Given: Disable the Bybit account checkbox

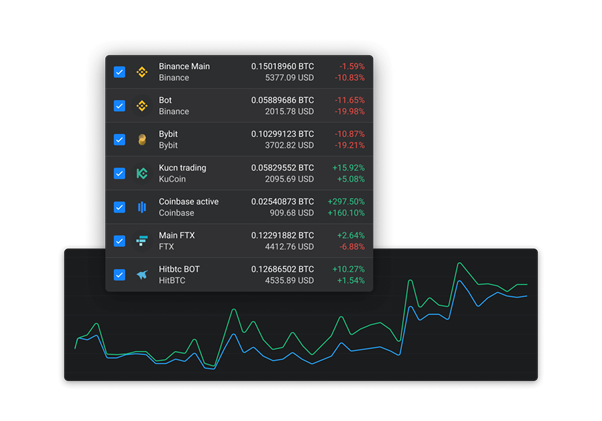Looking at the screenshot, I should pyautogui.click(x=120, y=140).
